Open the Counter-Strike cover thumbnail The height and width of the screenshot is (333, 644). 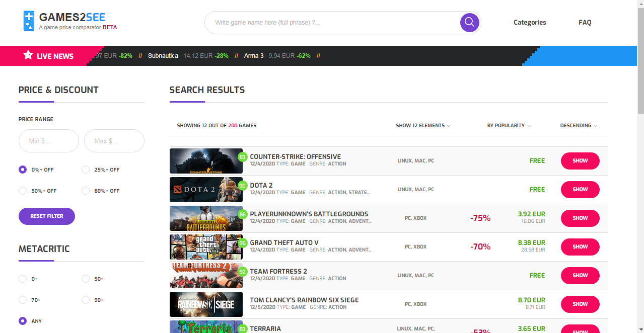click(206, 161)
